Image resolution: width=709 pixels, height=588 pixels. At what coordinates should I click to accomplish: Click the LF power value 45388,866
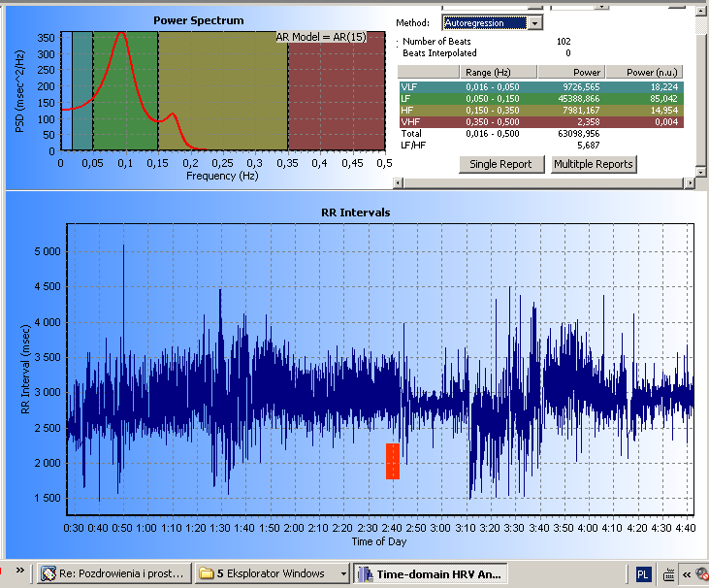click(x=579, y=99)
